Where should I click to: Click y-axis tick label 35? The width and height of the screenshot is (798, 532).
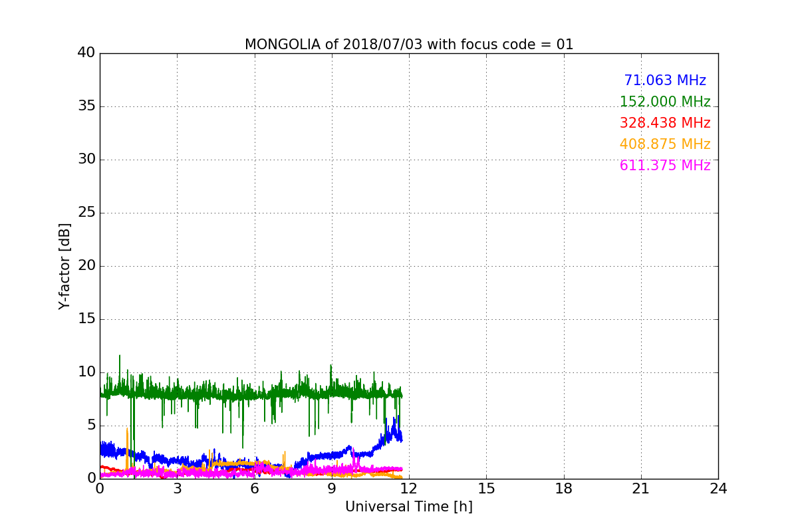[x=86, y=106]
